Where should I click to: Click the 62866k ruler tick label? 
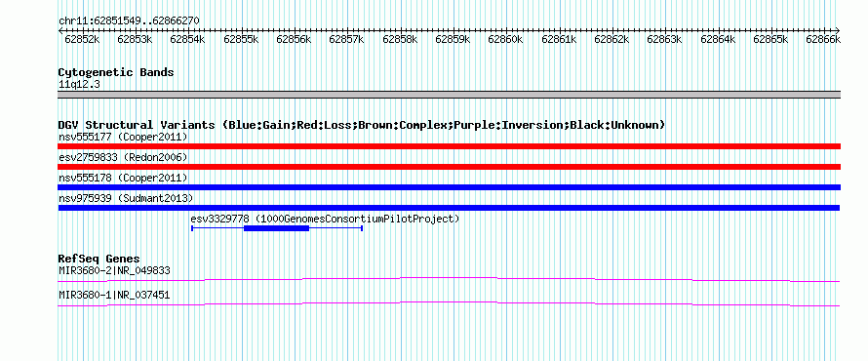coord(823,39)
